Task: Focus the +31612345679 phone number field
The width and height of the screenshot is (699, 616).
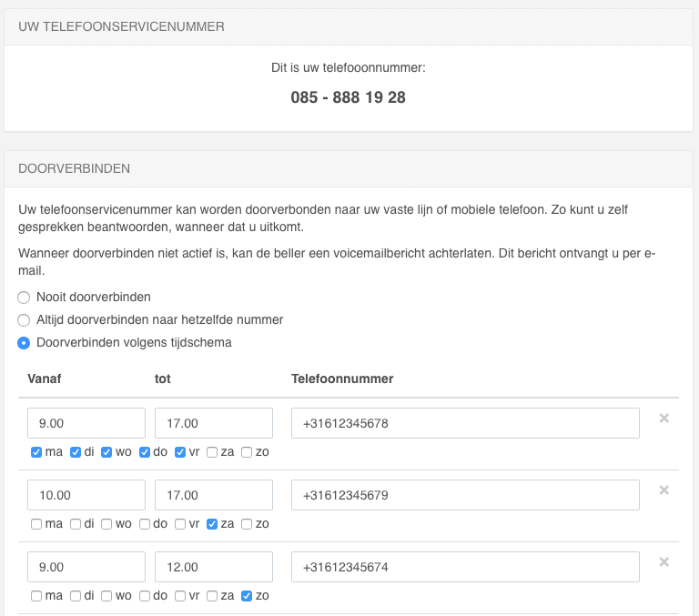Action: click(465, 495)
